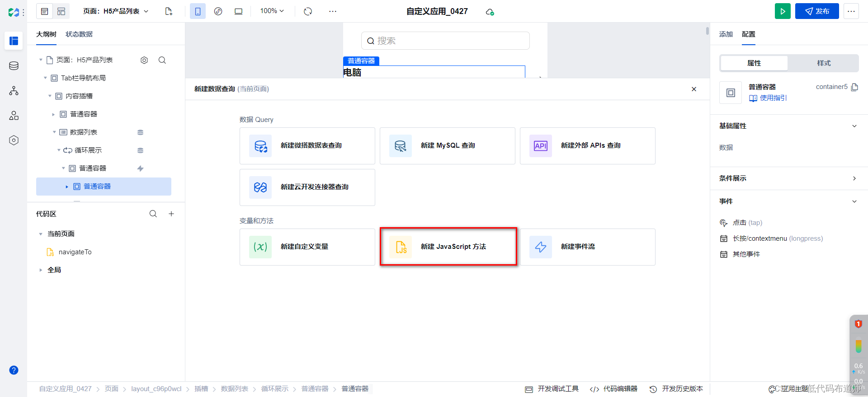Collapse the 页面: H5产品列表 tree node
868x397 pixels.
click(x=41, y=60)
